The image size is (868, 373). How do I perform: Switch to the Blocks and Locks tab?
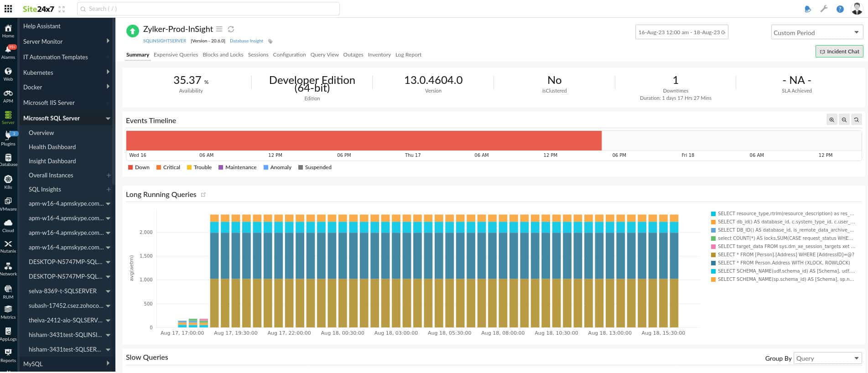pos(223,55)
